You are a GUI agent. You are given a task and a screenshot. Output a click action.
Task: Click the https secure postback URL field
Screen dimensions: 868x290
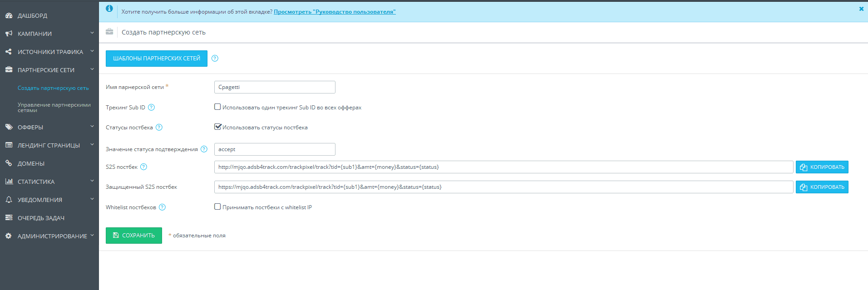504,187
